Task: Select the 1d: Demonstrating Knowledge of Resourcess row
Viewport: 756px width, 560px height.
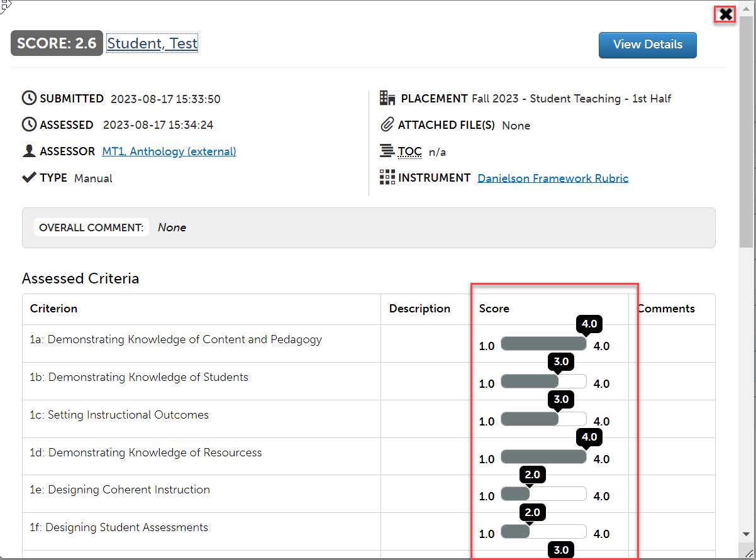Action: pos(369,456)
